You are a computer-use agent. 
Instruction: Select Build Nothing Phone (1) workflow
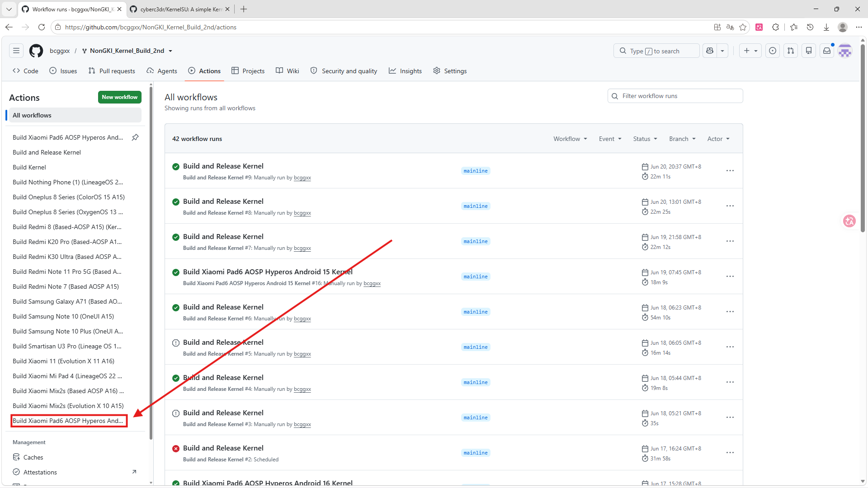[68, 182]
